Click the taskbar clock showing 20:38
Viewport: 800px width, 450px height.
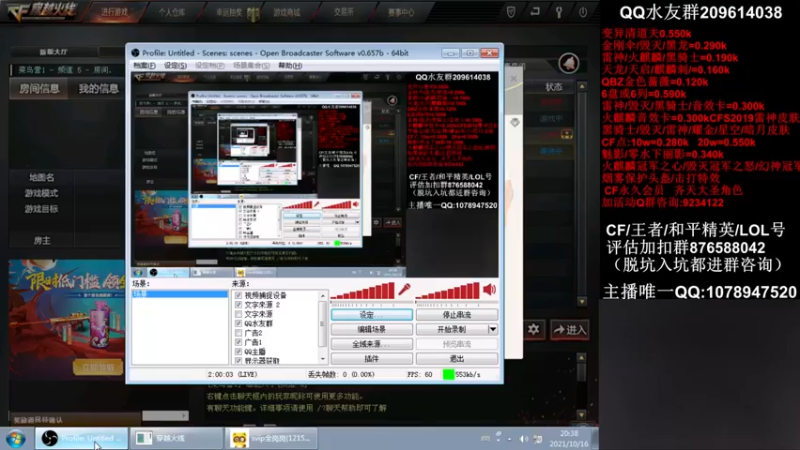point(568,439)
